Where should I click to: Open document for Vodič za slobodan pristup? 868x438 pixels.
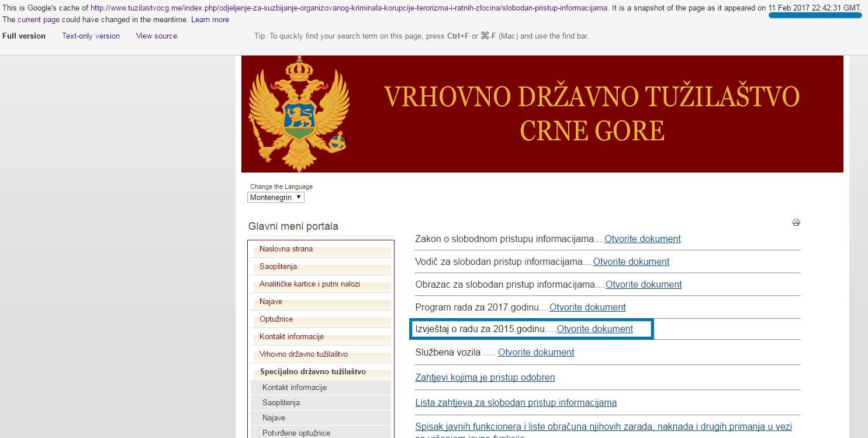631,262
